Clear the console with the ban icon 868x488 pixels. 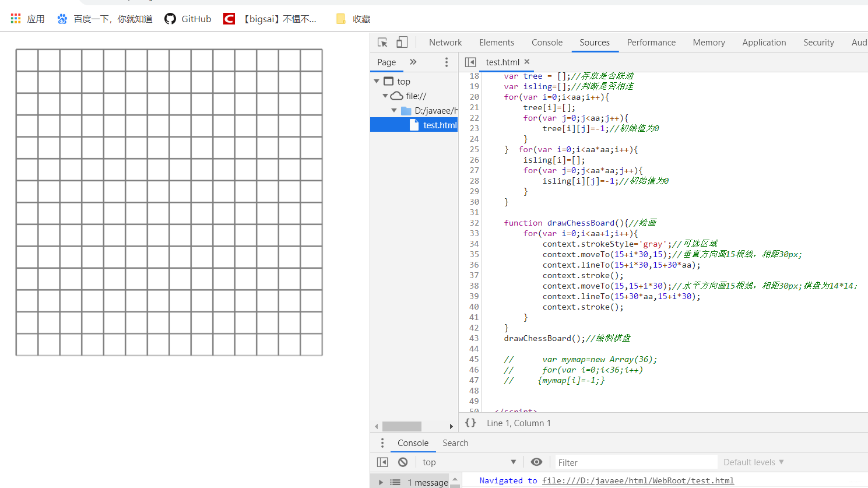403,462
